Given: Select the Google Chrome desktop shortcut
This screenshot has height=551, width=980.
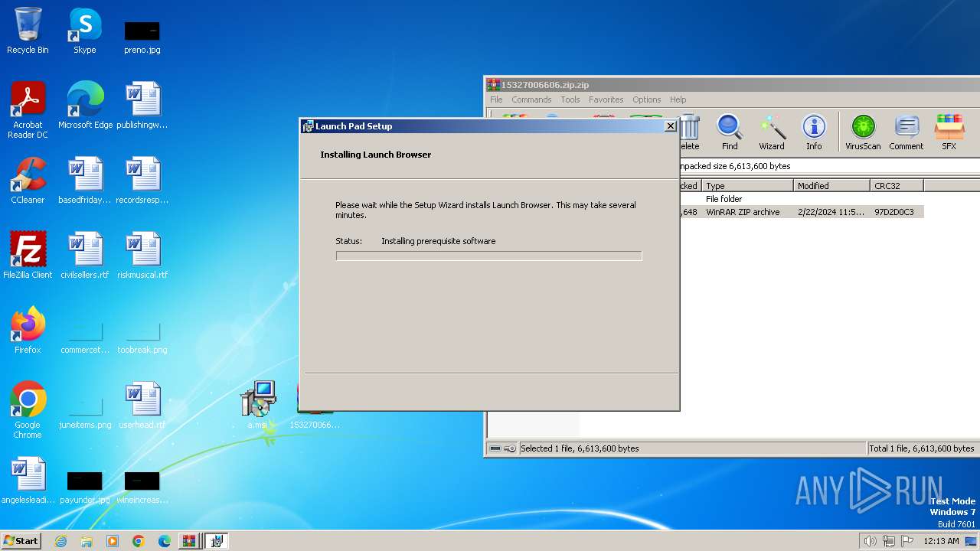Looking at the screenshot, I should coord(28,410).
